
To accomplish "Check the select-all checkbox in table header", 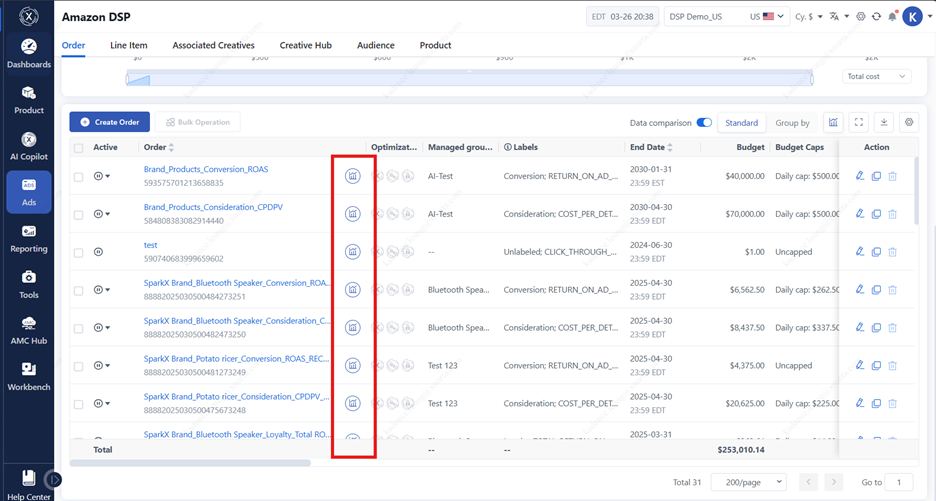I will [x=79, y=148].
